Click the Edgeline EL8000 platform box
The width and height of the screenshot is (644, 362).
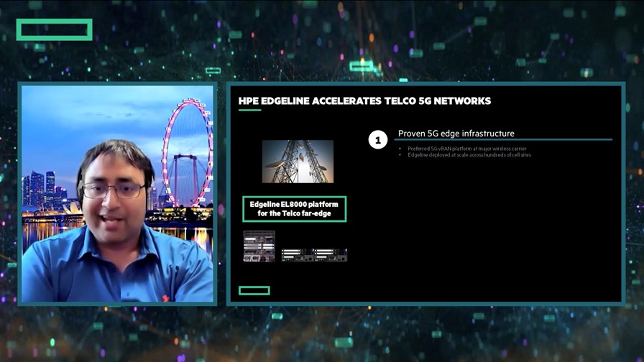(x=295, y=209)
